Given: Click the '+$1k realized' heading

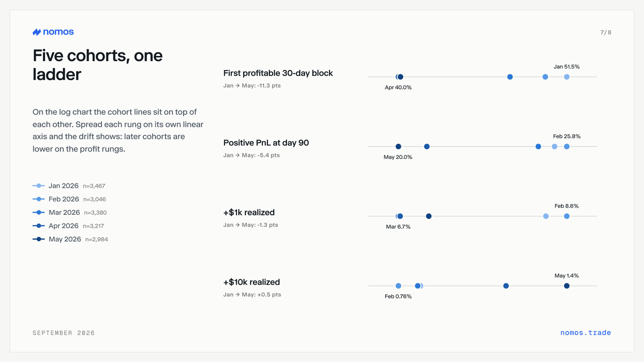Looking at the screenshot, I should pos(249,212).
